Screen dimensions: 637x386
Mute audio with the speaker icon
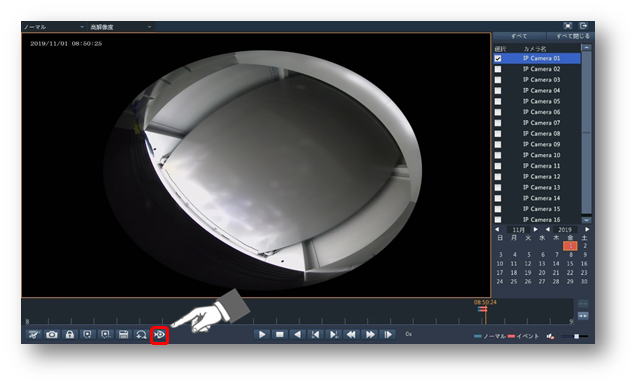[x=550, y=336]
